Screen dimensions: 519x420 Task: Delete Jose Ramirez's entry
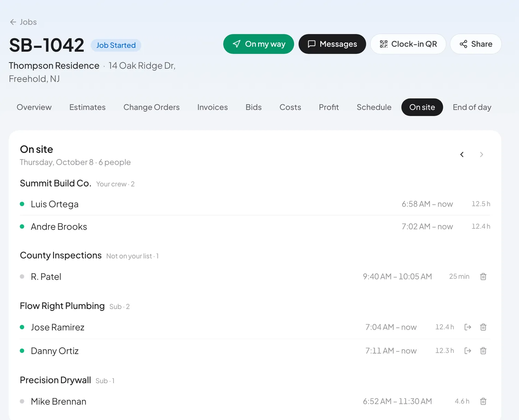coord(483,327)
